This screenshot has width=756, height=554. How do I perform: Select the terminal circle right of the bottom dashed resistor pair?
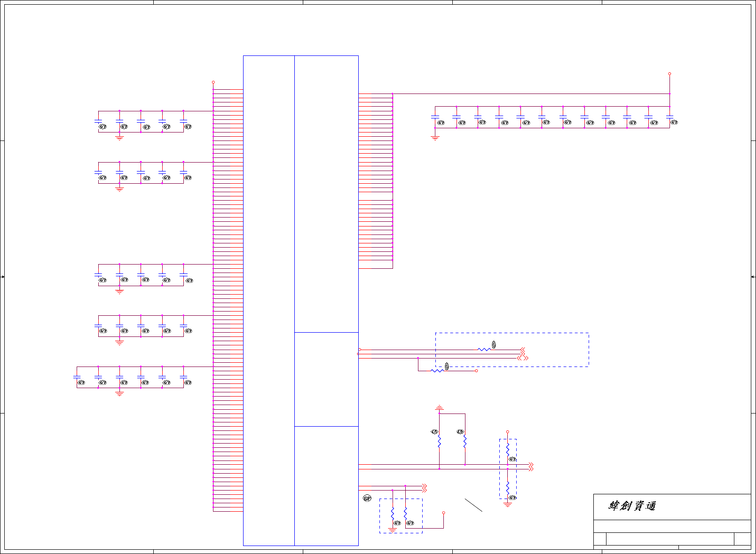coord(443,513)
